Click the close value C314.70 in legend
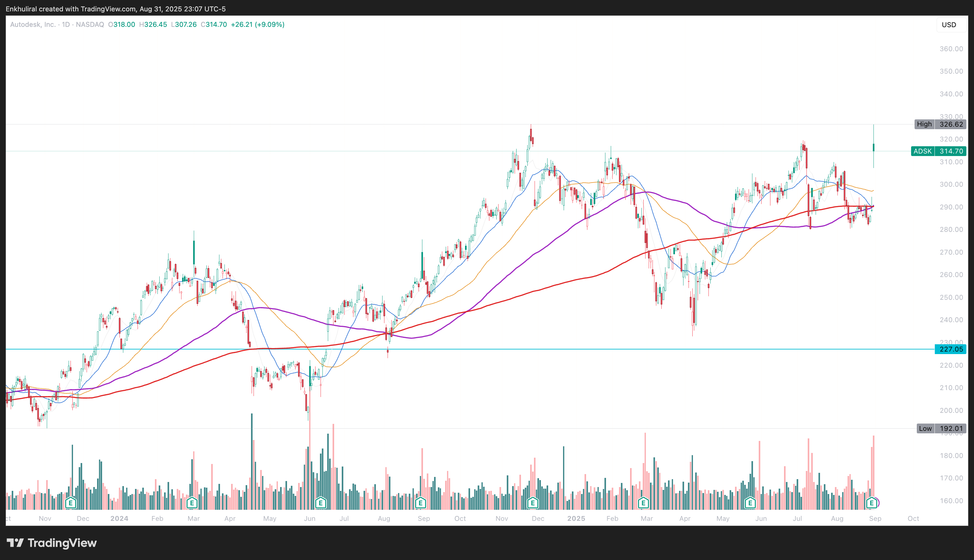 tap(214, 25)
